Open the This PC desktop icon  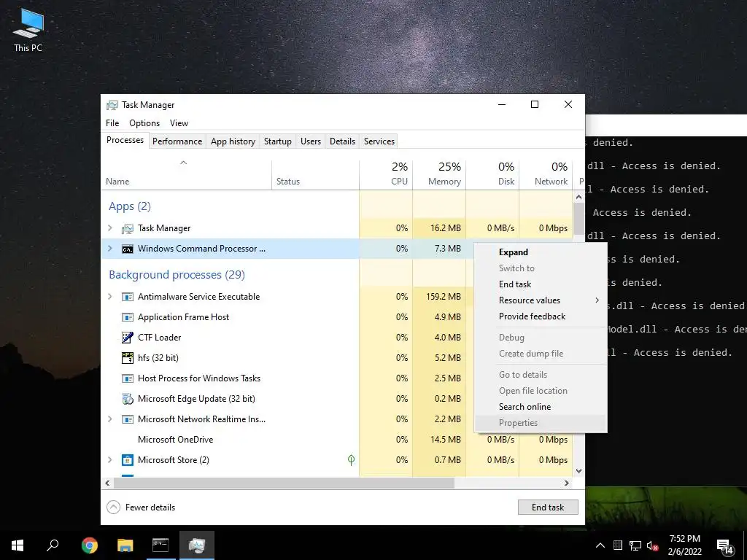tap(28, 29)
